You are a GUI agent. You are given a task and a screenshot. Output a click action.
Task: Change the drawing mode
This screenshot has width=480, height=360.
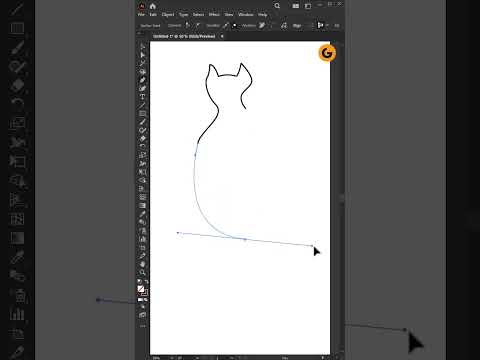tap(143, 307)
